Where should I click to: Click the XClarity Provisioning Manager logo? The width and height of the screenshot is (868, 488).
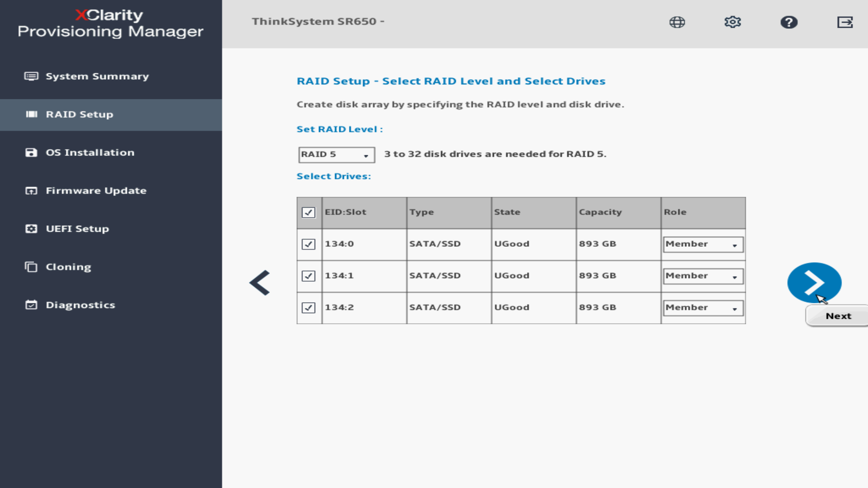[111, 23]
